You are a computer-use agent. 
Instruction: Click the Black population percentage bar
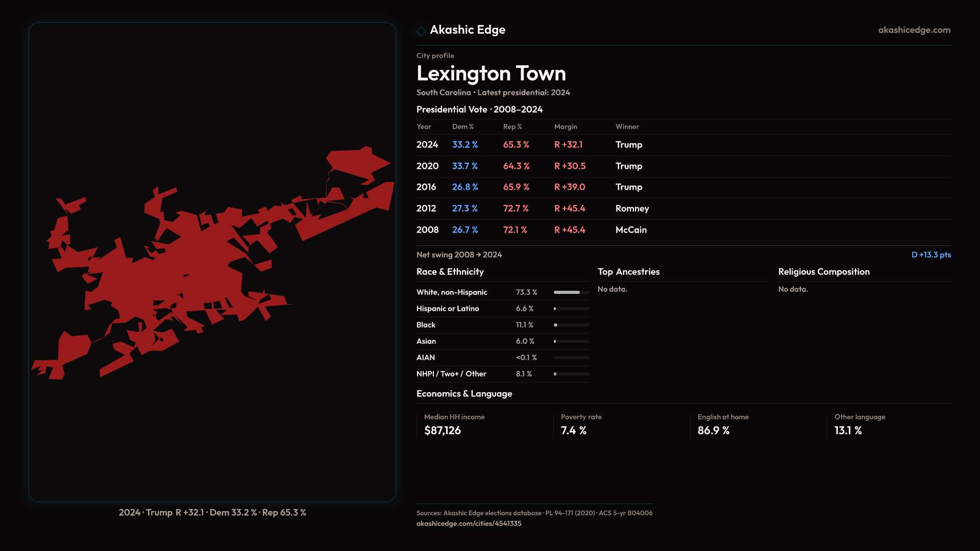coord(571,325)
